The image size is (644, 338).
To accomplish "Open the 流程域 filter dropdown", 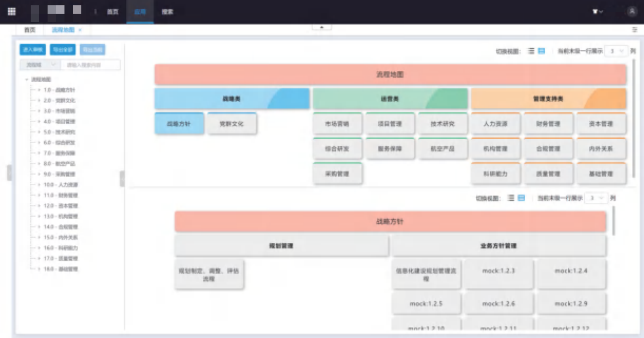I will tap(40, 65).
